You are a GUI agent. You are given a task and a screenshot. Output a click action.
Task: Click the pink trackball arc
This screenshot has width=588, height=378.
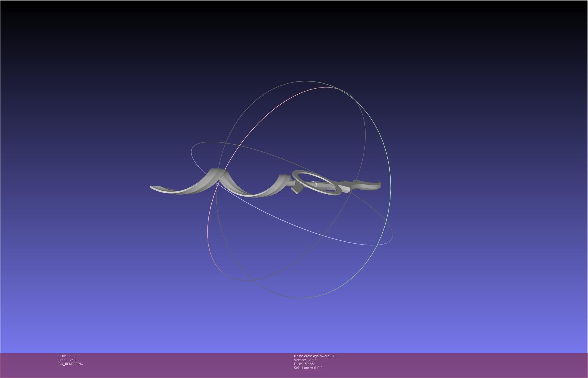269,114
